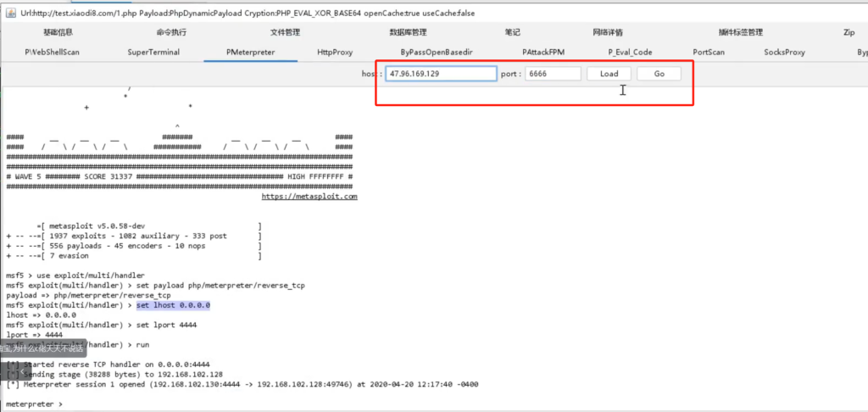Screen dimensions: 868x412
Task: Click the 'lhost => 0.0.0.0' output line
Action: 41,315
